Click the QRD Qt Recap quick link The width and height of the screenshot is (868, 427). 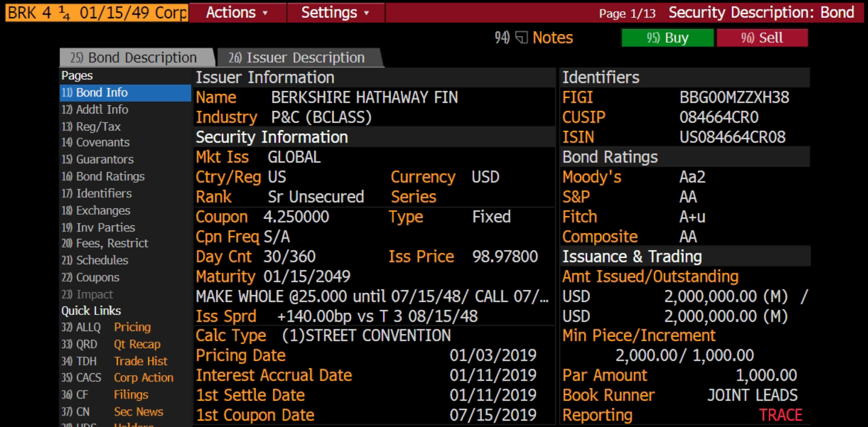111,344
